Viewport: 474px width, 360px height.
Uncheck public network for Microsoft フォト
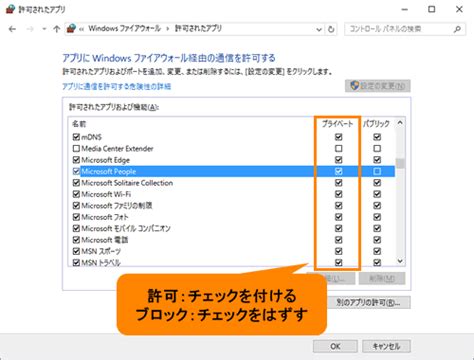377,217
